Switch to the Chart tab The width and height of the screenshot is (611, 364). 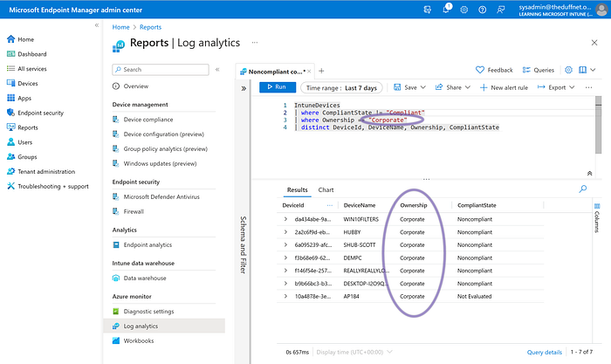tap(326, 189)
